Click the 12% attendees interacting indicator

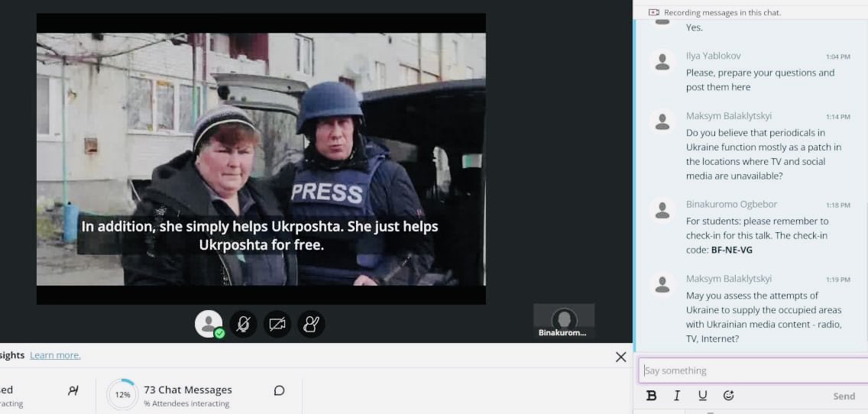(121, 395)
